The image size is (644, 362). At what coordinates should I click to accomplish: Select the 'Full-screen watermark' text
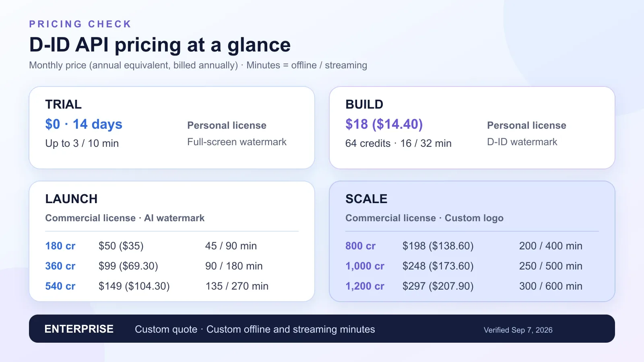(x=237, y=142)
